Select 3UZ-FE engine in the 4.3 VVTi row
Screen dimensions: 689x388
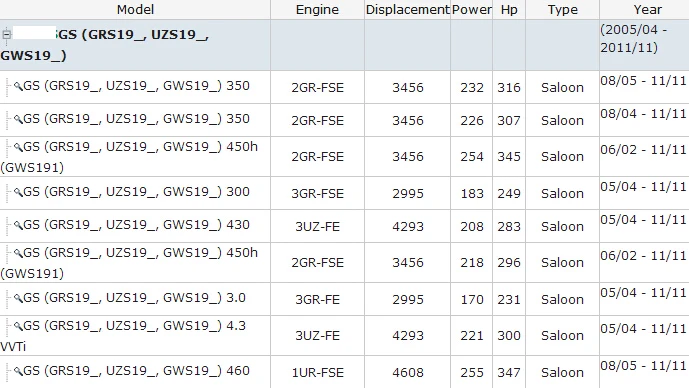317,336
